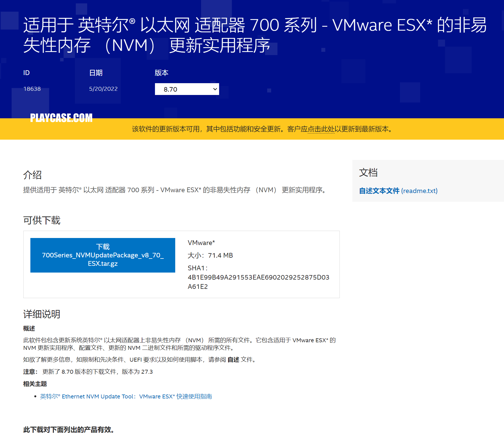
Task: Click the page title about NVM update utility
Action: (x=255, y=35)
